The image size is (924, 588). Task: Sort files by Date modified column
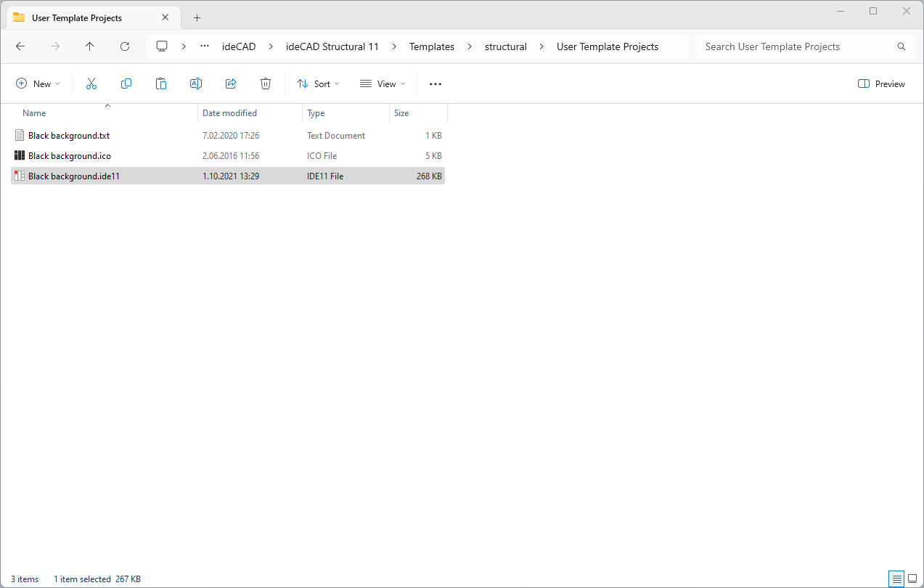pos(229,113)
